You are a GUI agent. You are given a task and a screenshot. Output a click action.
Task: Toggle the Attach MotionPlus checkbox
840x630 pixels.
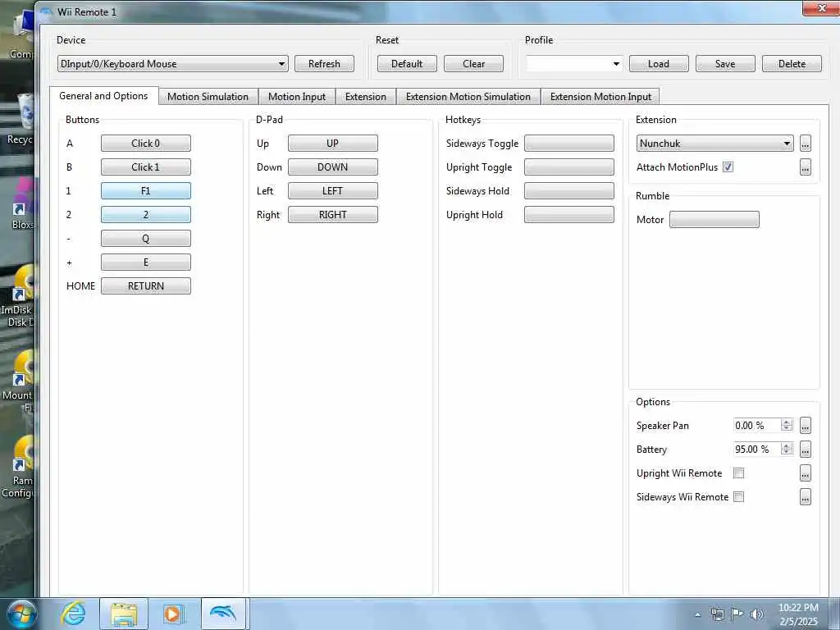[728, 167]
